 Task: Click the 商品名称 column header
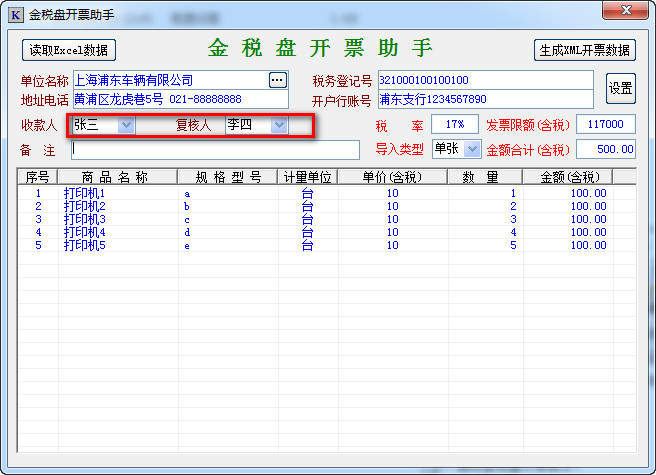(117, 177)
